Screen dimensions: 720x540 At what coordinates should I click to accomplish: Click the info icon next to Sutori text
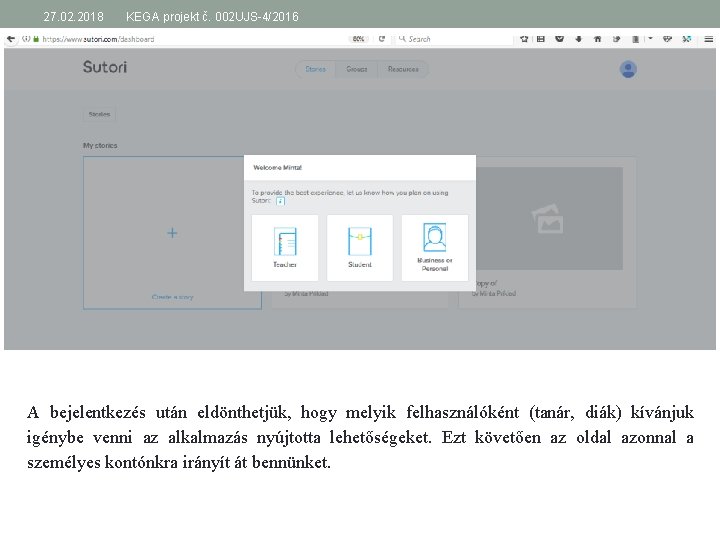(x=280, y=201)
